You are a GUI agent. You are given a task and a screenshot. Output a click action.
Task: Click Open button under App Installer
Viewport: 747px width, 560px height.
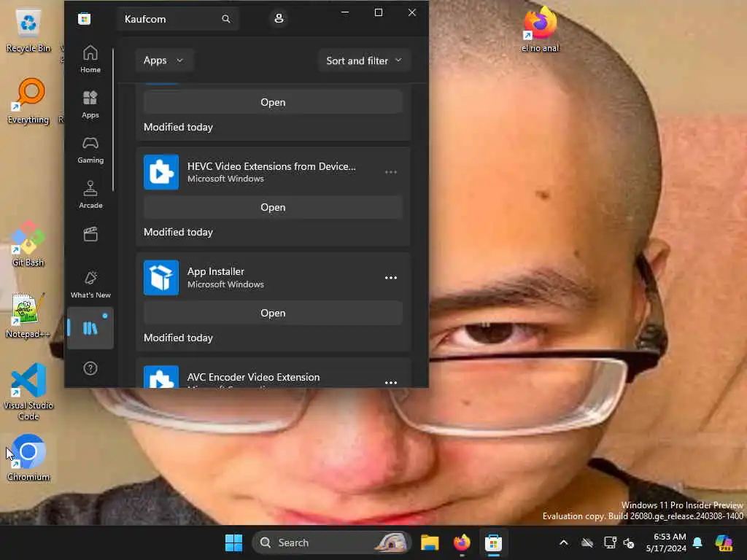point(273,313)
